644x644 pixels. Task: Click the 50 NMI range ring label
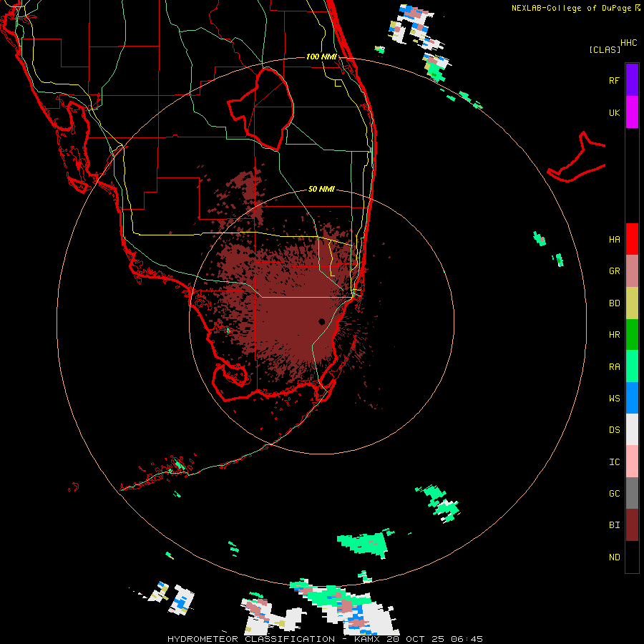click(x=321, y=189)
